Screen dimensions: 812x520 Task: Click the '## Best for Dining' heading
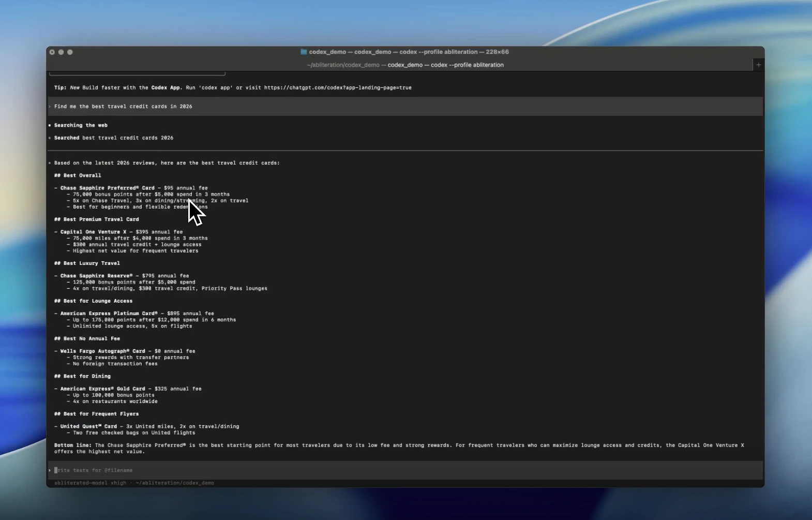(x=82, y=376)
